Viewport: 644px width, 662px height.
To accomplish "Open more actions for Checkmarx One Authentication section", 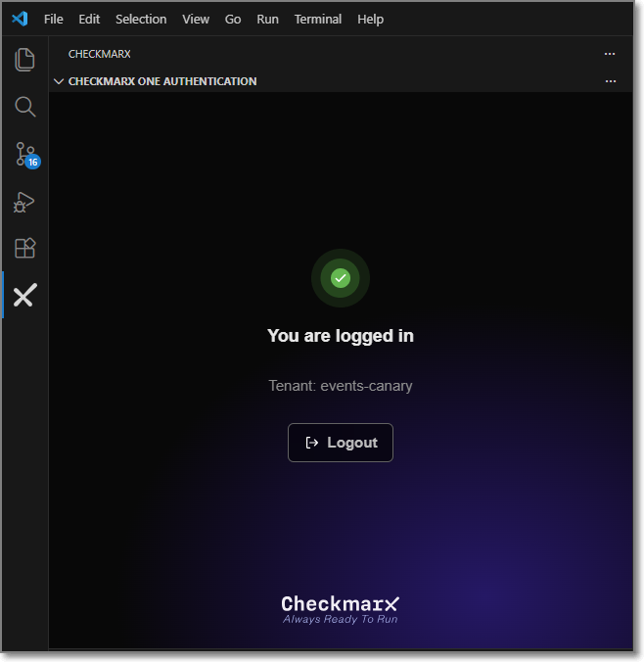I will coord(610,81).
